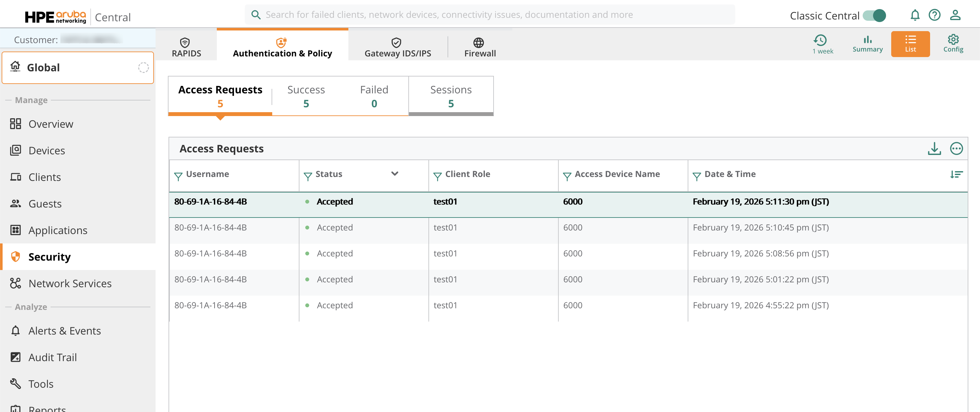This screenshot has width=980, height=412.
Task: Select the Sessions summary tile
Action: 450,96
